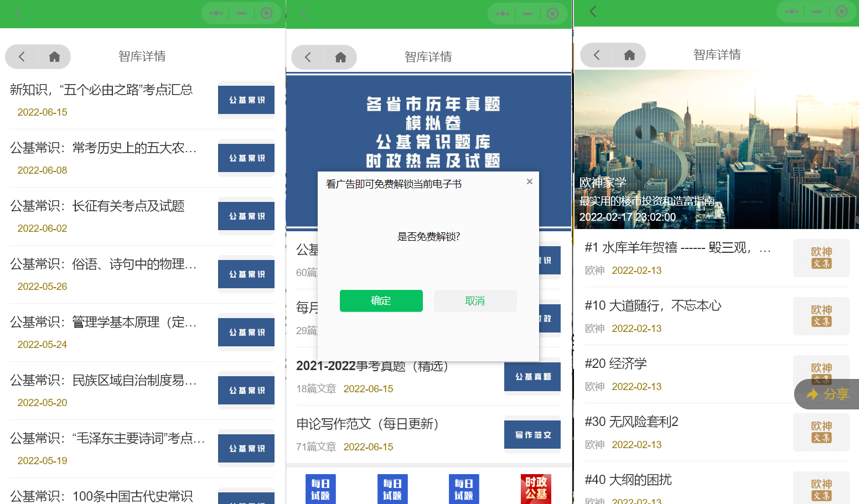Click 公基常识 thumbnail beside 2022-05-20 article
Screen dimensions: 859x504
(246, 391)
